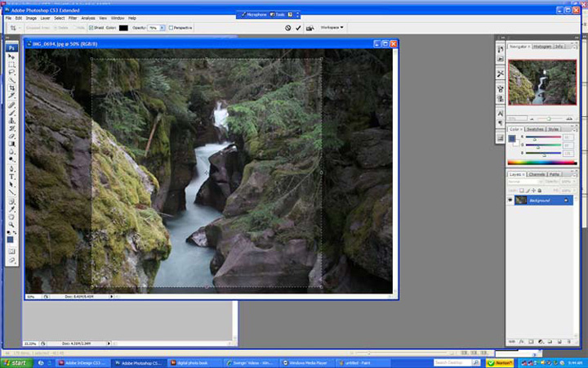Commit the crop with checkmark icon
This screenshot has height=368, width=588.
tap(299, 28)
